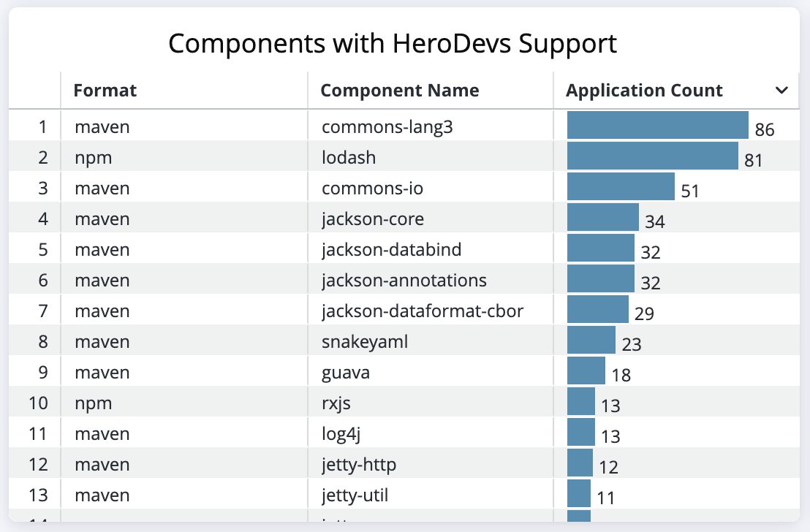Click the commons-io row name
Viewport: 810px width, 532px height.
pyautogui.click(x=372, y=188)
